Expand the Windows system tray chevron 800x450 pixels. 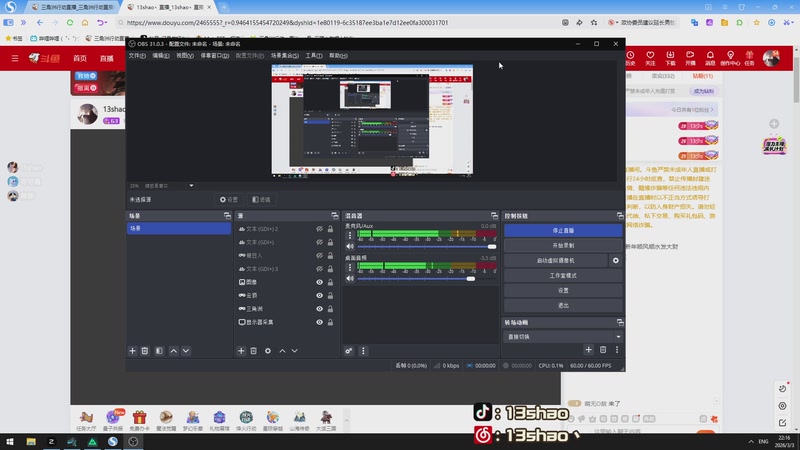(751, 441)
